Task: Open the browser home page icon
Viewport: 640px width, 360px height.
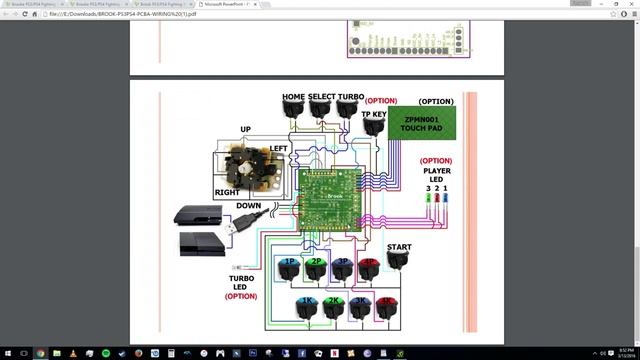Action: pyautogui.click(x=35, y=14)
